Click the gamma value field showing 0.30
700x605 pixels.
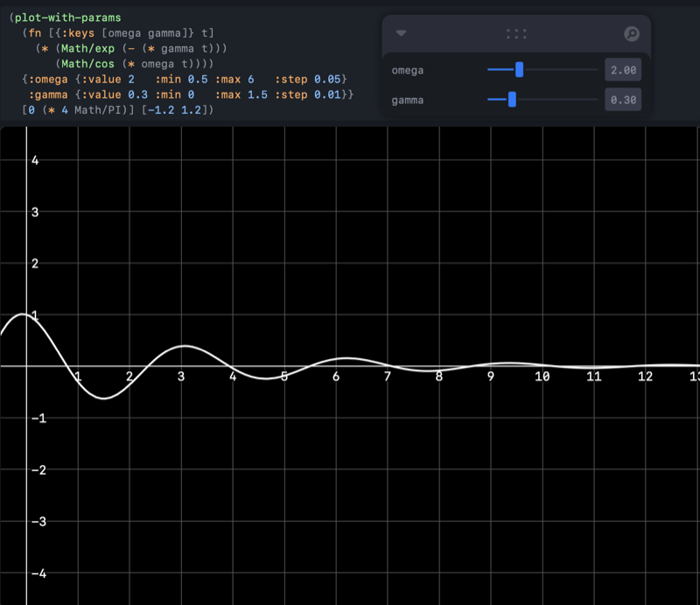point(623,100)
